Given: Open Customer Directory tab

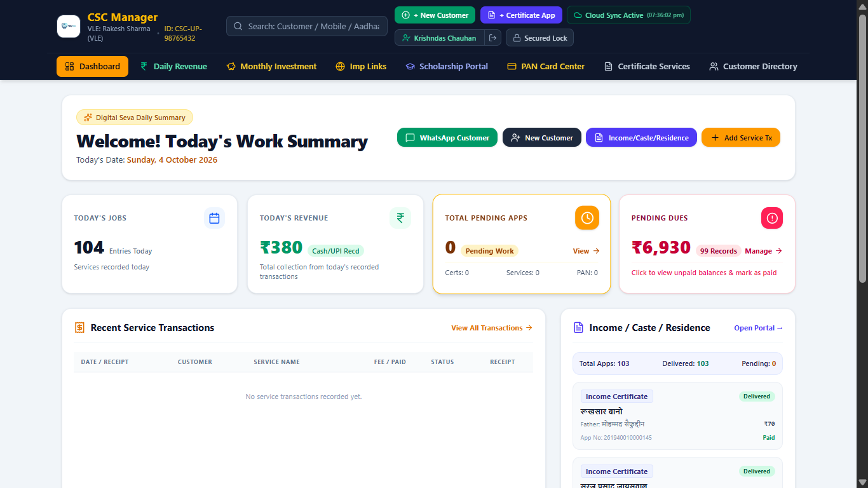Looking at the screenshot, I should [x=753, y=66].
